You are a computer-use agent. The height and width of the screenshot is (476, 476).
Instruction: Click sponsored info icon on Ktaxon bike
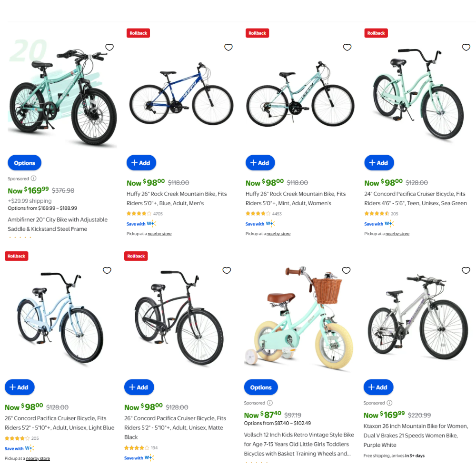click(389, 403)
